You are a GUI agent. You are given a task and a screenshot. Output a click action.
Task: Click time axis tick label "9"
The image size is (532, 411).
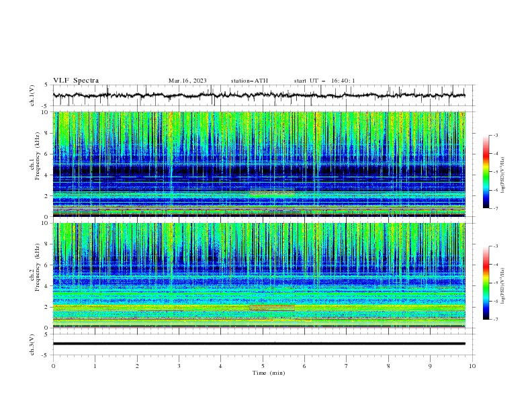430,366
